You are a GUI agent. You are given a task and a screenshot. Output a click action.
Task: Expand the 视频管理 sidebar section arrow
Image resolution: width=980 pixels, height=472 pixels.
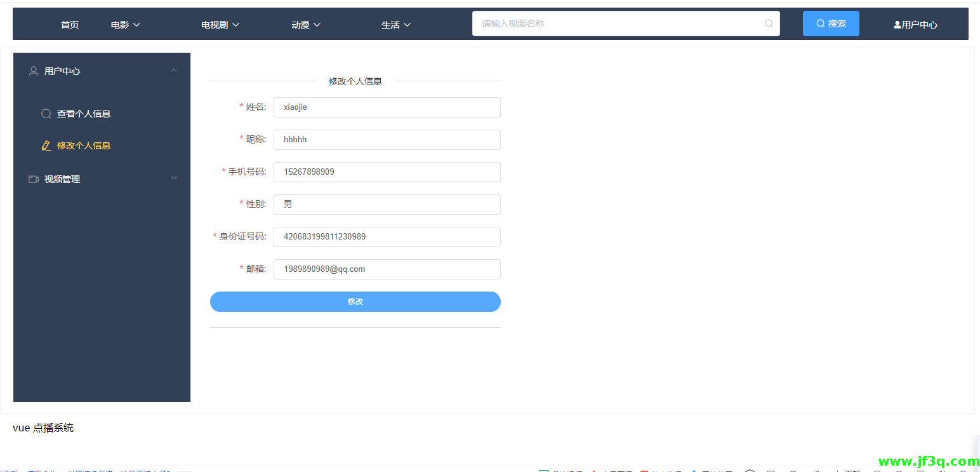pyautogui.click(x=174, y=179)
